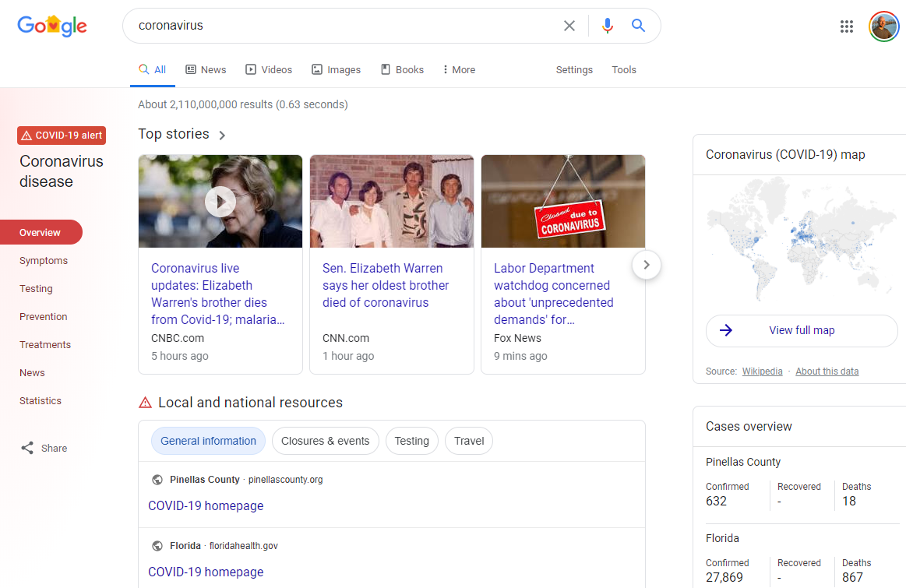Image resolution: width=906 pixels, height=588 pixels.
Task: Open the Wikipedia source link
Action: coord(762,371)
